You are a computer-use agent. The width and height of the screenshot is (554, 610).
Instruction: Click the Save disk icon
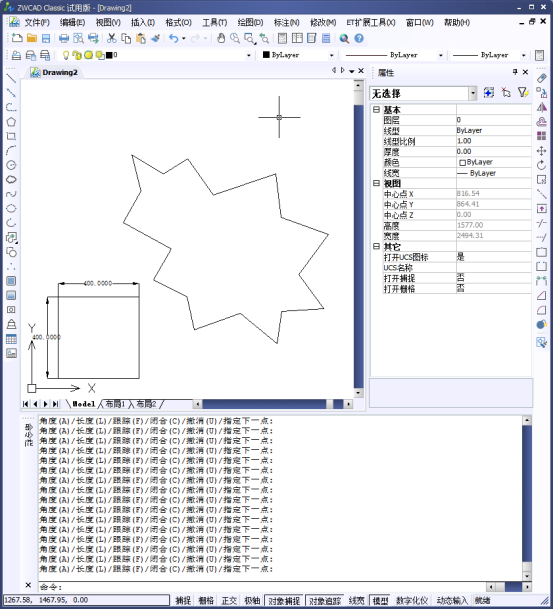point(46,38)
